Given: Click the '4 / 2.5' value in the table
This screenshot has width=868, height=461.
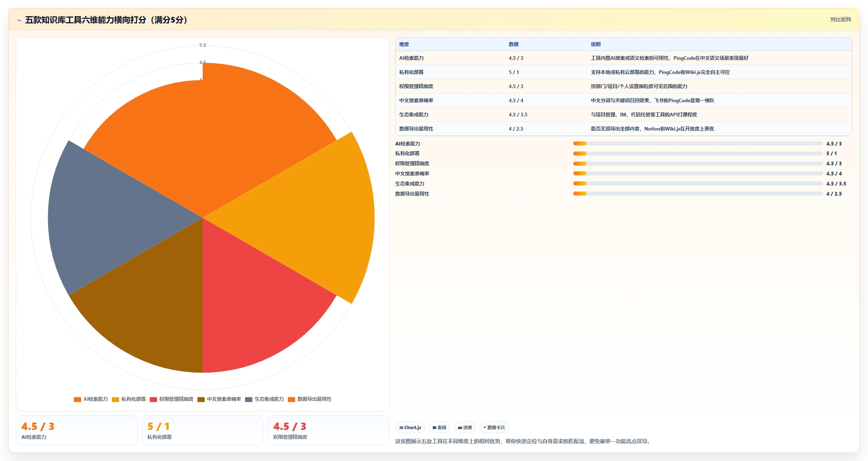Looking at the screenshot, I should click(x=516, y=129).
